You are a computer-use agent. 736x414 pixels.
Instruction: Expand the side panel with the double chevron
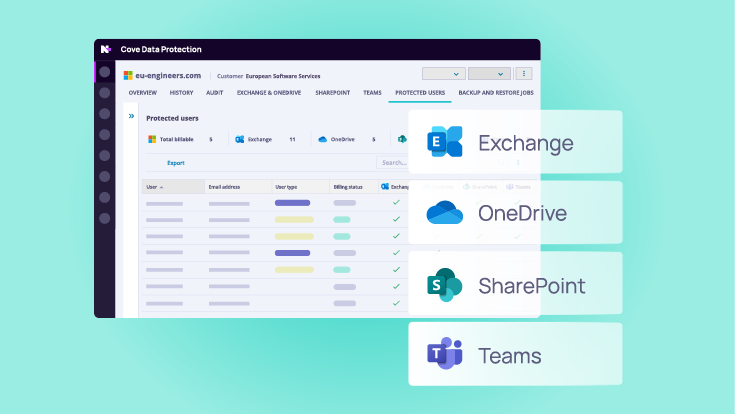pos(131,116)
